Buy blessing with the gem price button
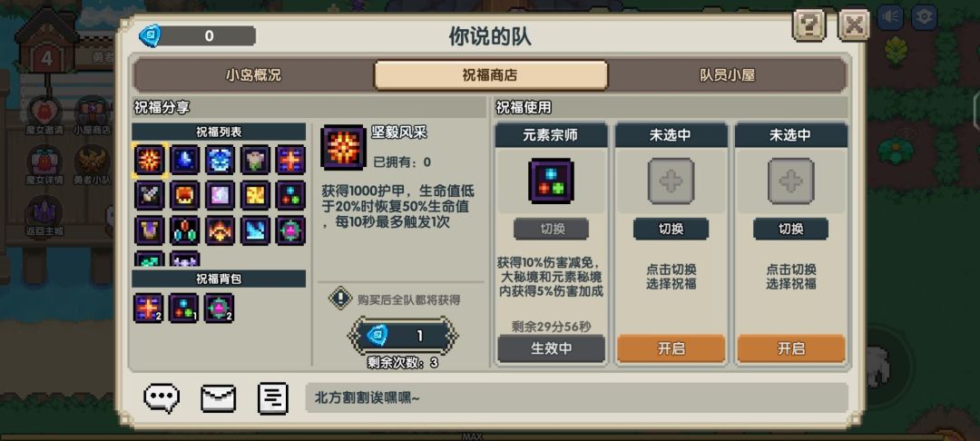The width and height of the screenshot is (980, 441). (x=403, y=336)
